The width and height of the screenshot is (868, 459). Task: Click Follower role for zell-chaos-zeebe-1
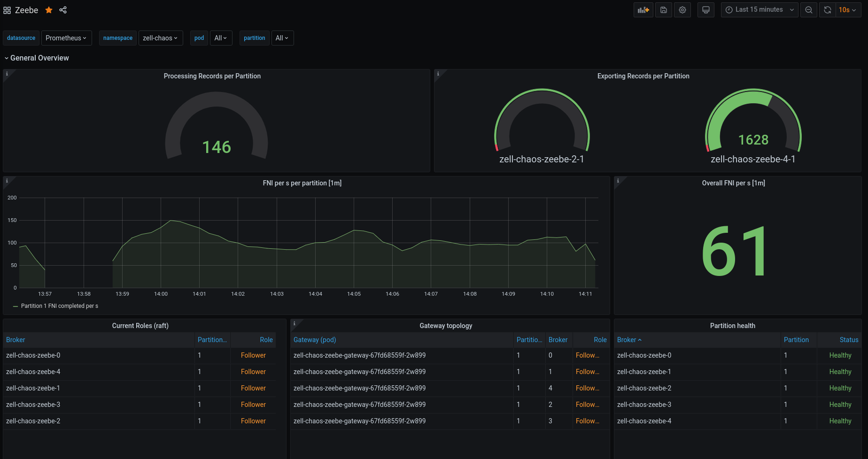click(253, 388)
